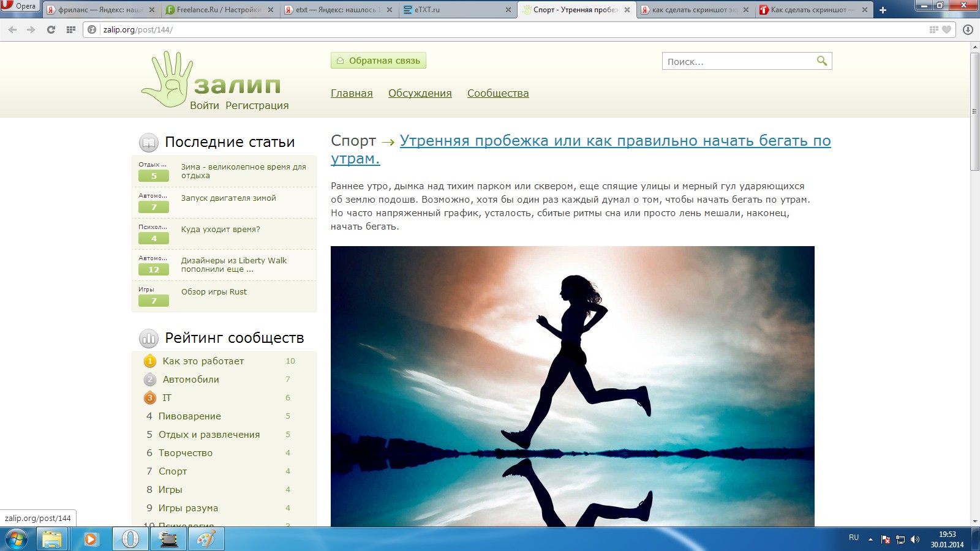Open the 'Отдых и развлечения' community
The height and width of the screenshot is (551, 980).
point(209,435)
